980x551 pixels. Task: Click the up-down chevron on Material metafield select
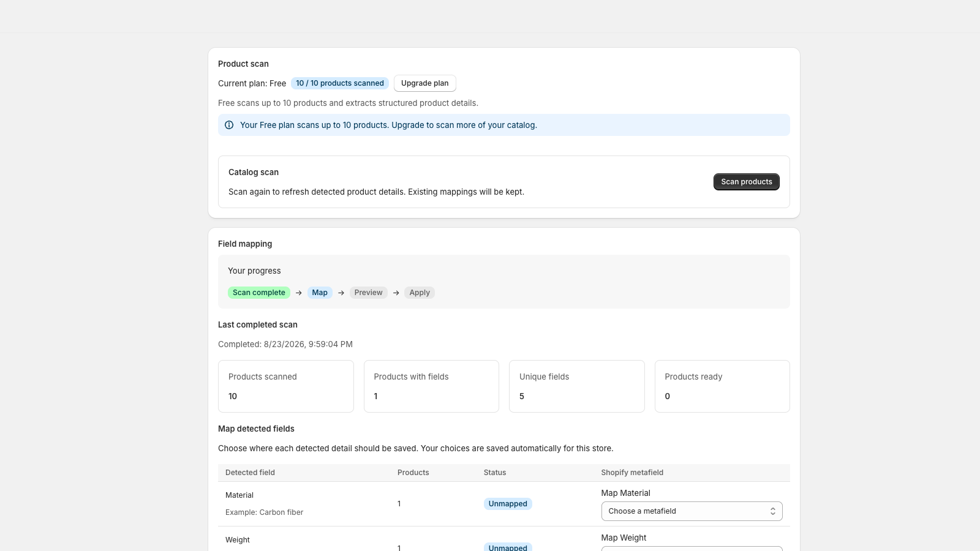[773, 511]
